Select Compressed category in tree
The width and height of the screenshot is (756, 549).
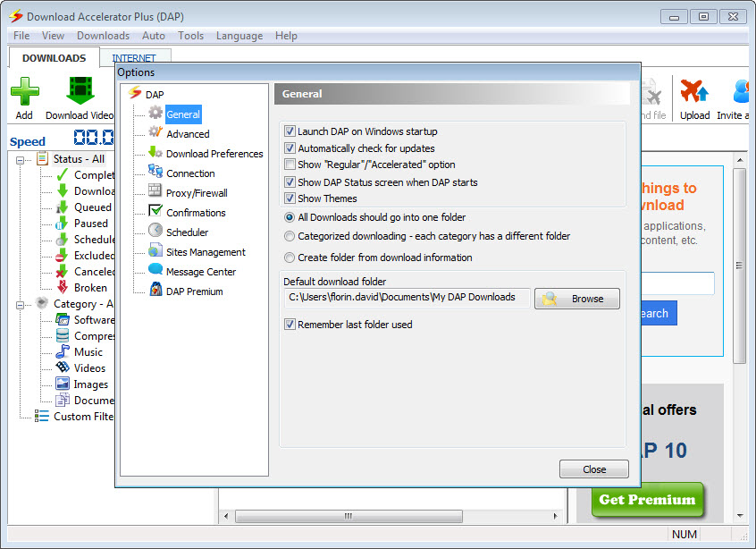click(x=94, y=336)
